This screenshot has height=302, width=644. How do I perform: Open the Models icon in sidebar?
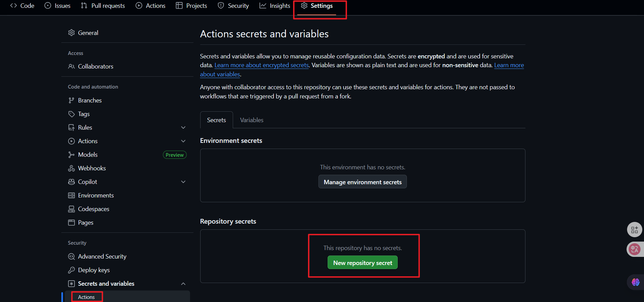[x=71, y=155]
